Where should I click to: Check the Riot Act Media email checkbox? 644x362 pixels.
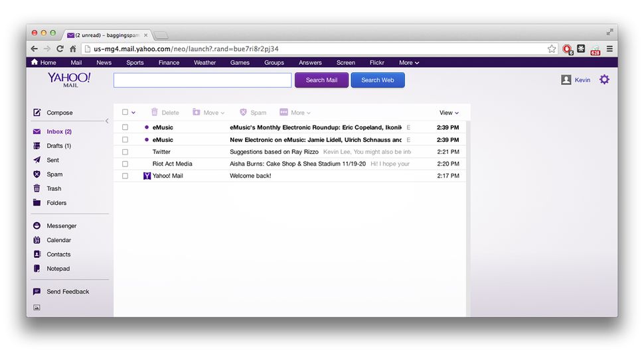coord(125,164)
